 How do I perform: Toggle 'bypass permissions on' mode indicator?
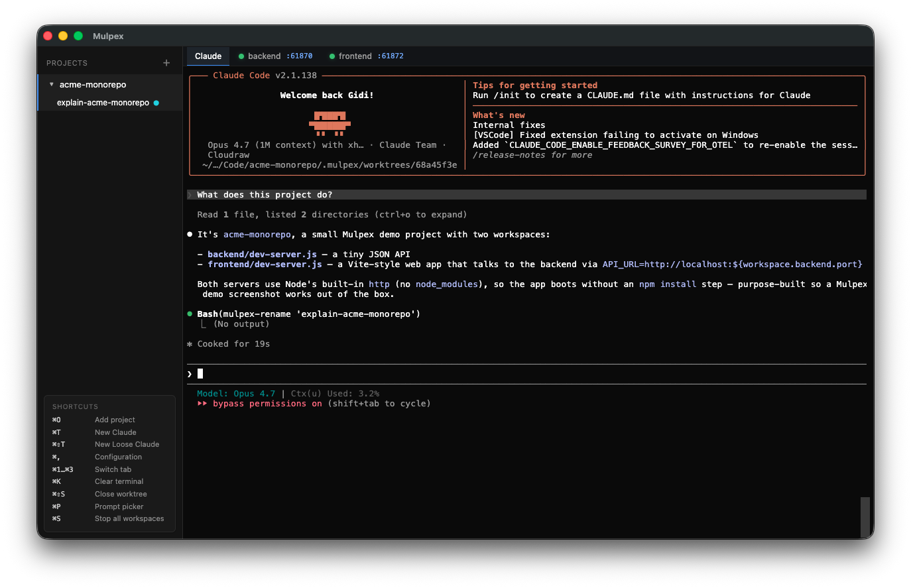tap(267, 404)
